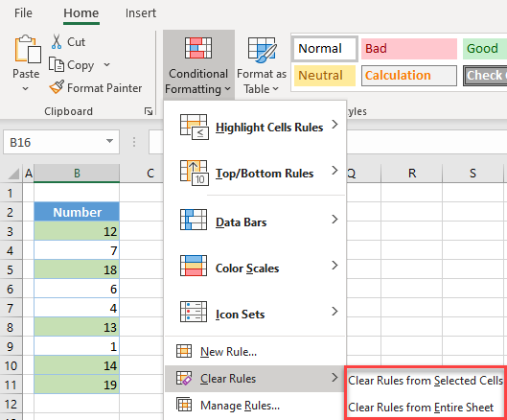Expand Color Scales submenu arrow
507x420 pixels.
point(335,266)
